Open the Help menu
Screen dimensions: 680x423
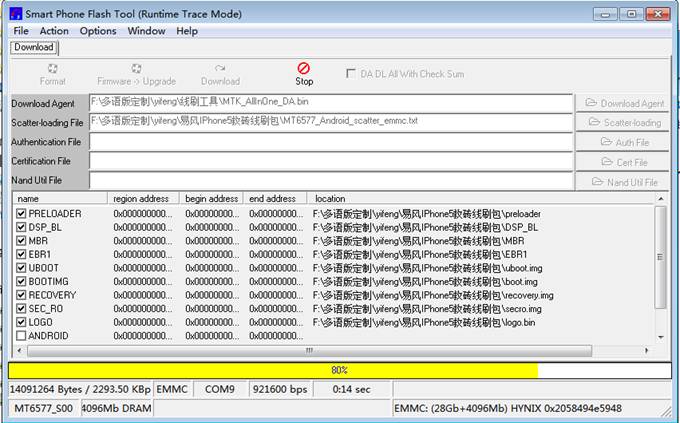click(187, 31)
